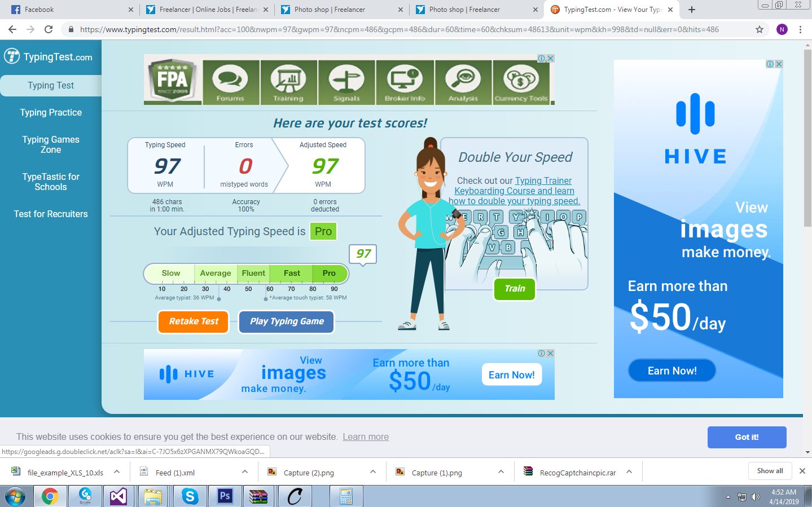Click the Windows Start button
The height and width of the screenshot is (507, 812).
pos(15,496)
